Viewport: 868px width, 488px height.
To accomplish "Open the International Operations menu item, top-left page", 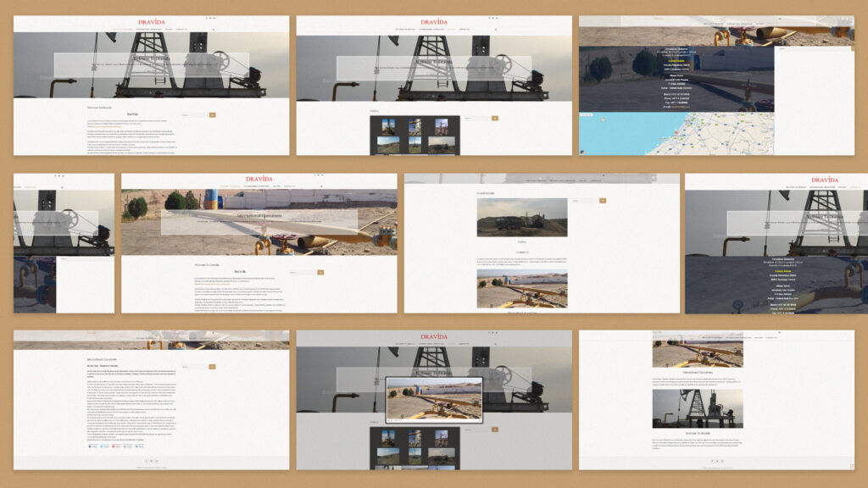I will [x=149, y=30].
